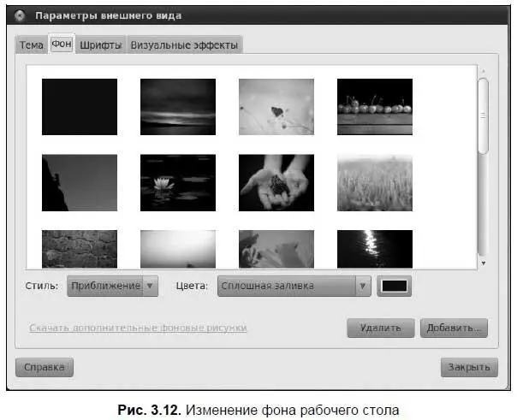Click the Удалить button
Screen dimensions: 517x420
[x=380, y=328]
